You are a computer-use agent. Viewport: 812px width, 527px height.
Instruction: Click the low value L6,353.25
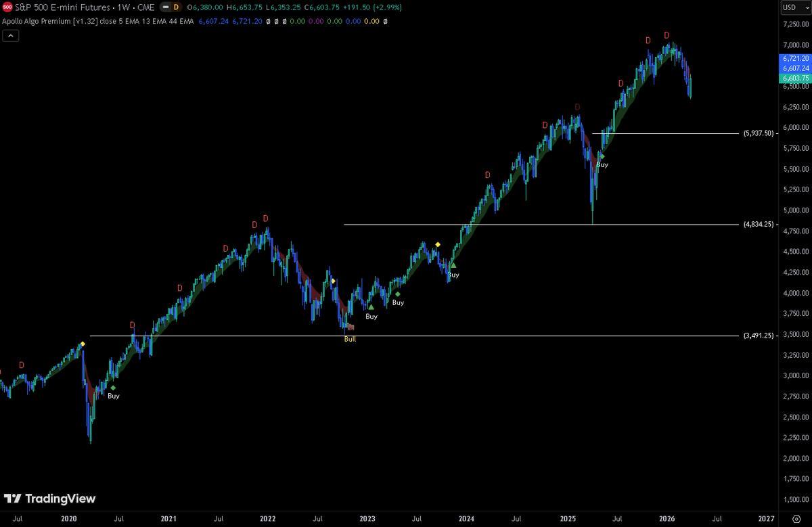[x=284, y=7]
